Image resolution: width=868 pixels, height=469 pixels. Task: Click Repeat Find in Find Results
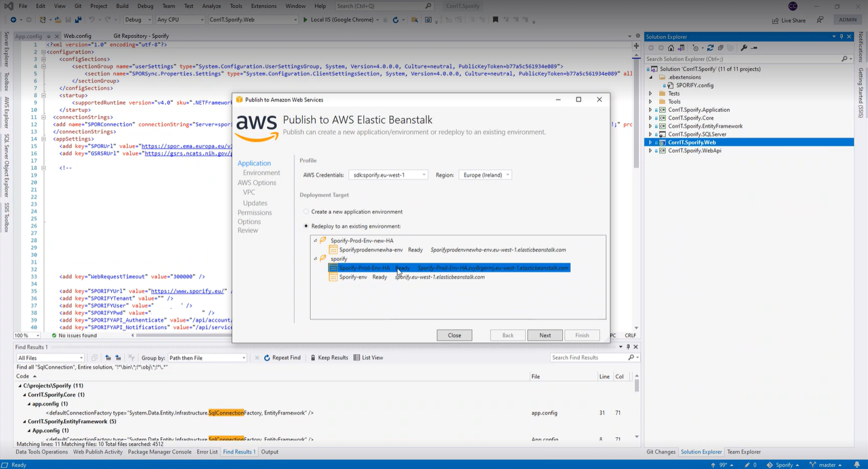[x=282, y=357]
